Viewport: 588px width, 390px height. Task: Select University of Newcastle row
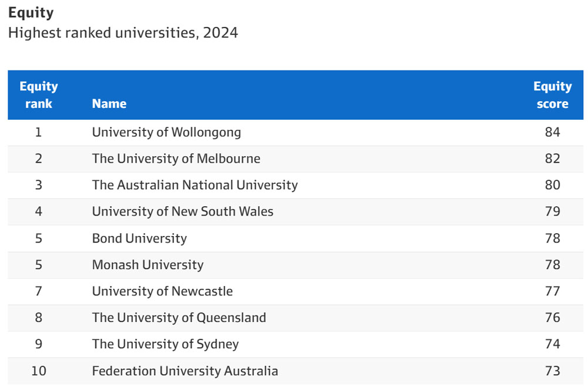296,291
